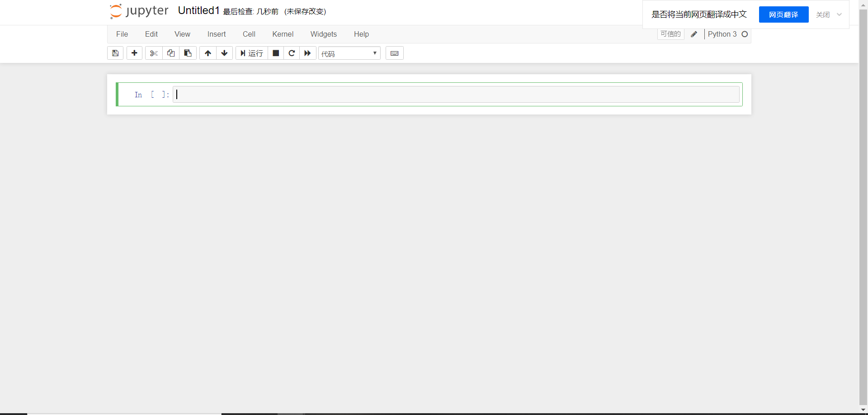The height and width of the screenshot is (415, 868).
Task: Open the View menu
Action: click(183, 34)
